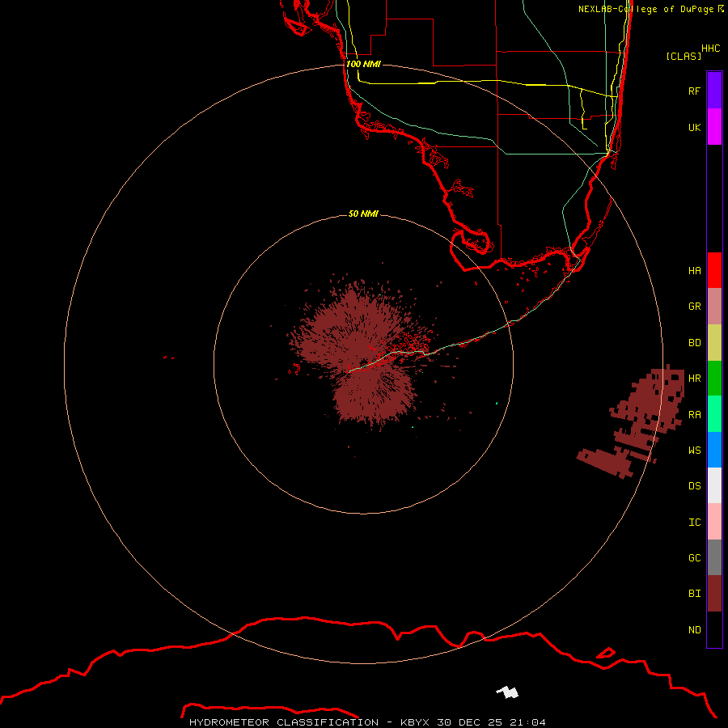Click the WS blue legend swatch
The height and width of the screenshot is (728, 728).
[714, 450]
